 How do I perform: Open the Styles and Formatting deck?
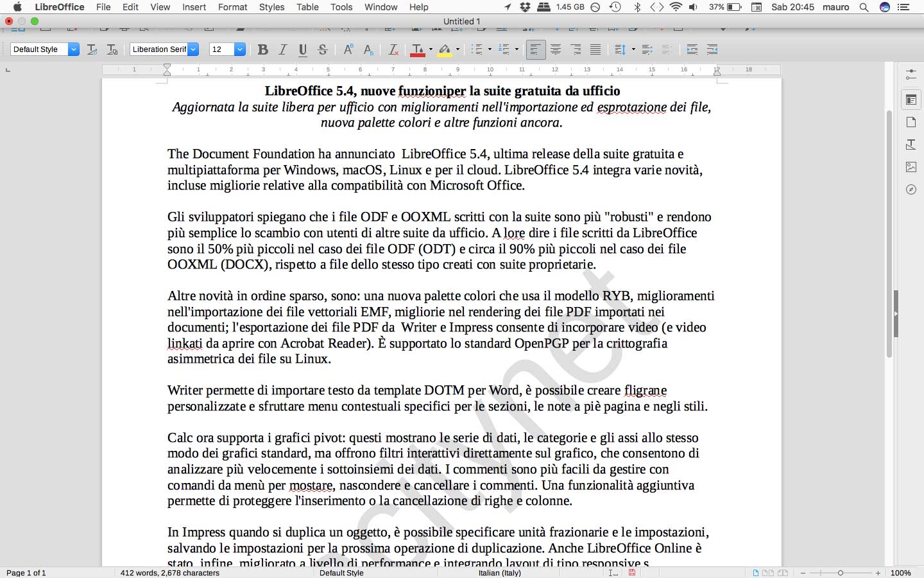[911, 144]
